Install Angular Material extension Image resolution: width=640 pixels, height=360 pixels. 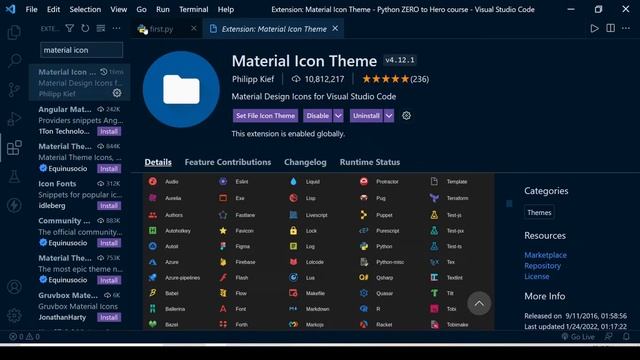pos(109,131)
